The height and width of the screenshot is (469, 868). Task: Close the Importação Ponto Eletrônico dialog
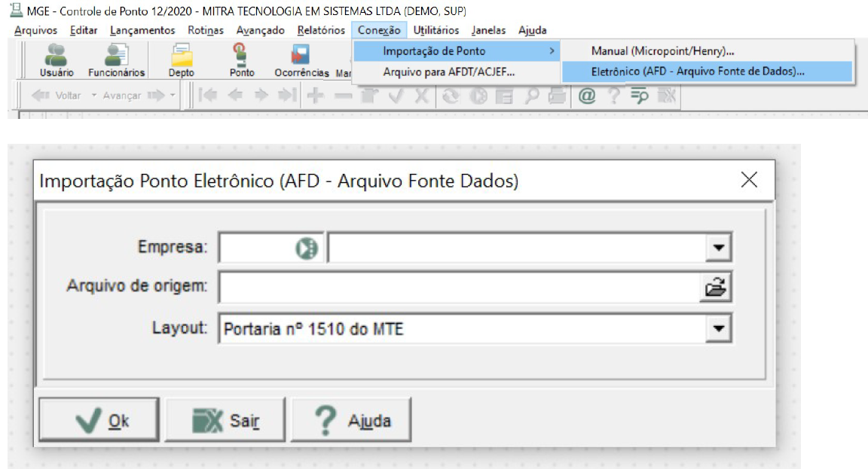749,180
